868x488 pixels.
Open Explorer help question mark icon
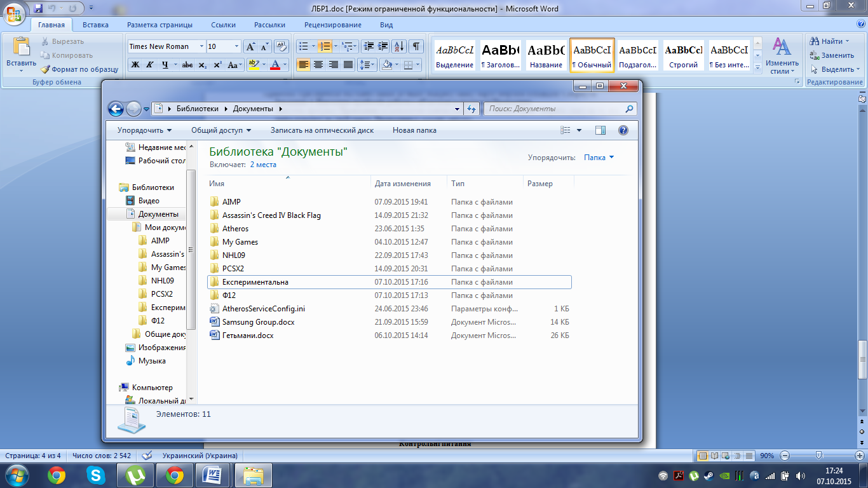coord(623,130)
